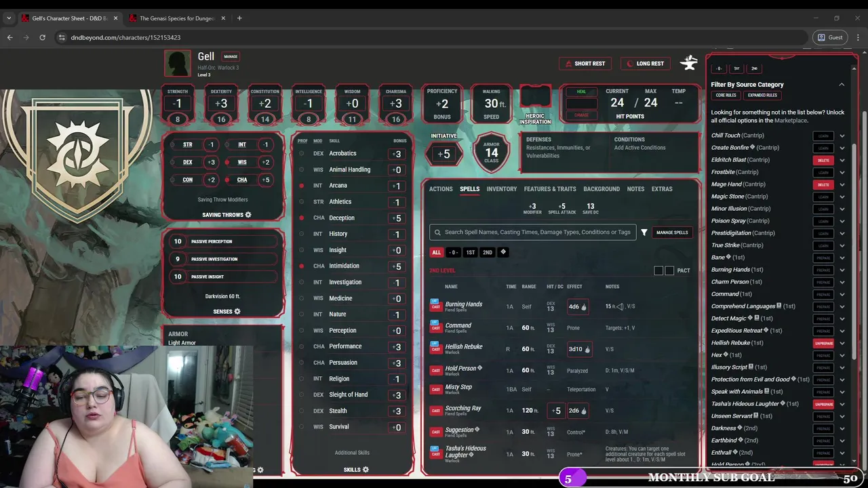Click Short Rest button
The width and height of the screenshot is (868, 488).
pyautogui.click(x=584, y=64)
